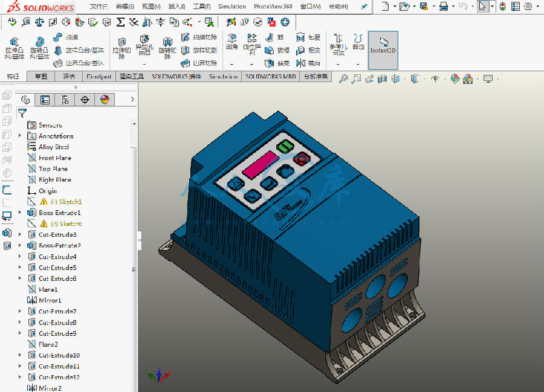Select the Mirror1 feature
This screenshot has height=392, width=544.
[x=44, y=301]
